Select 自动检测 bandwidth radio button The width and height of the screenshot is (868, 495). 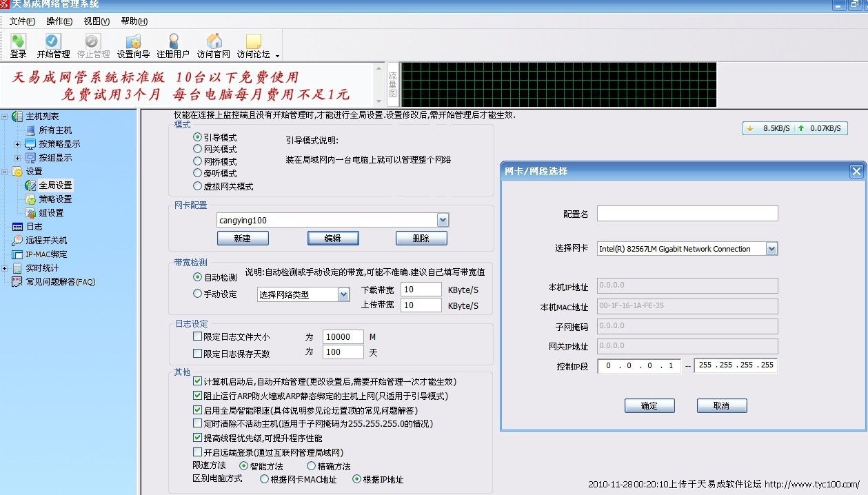[x=198, y=277]
